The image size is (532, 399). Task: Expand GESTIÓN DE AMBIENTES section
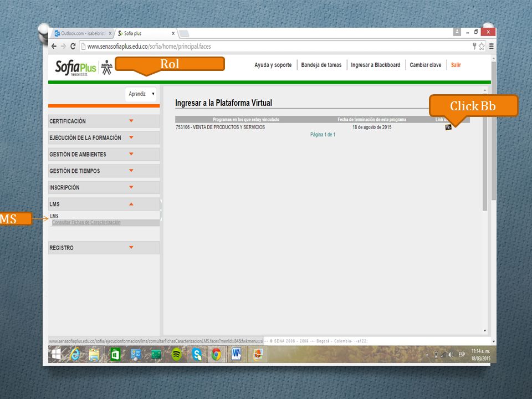[104, 155]
